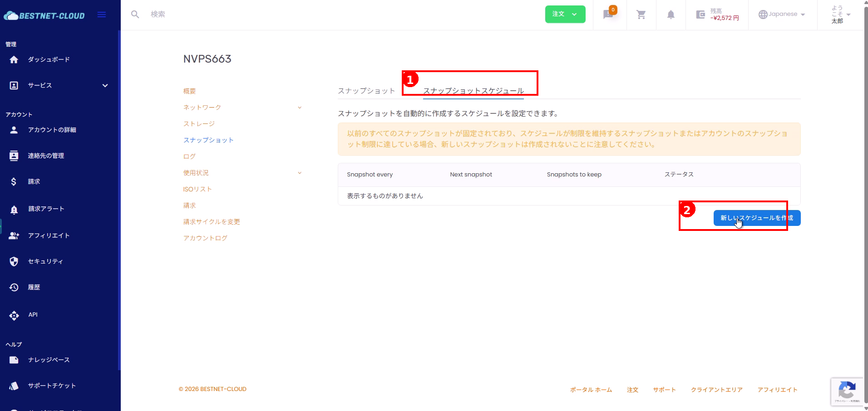Viewport: 868px width, 411px height.
Task: Click the search magnifier icon
Action: pyautogui.click(x=135, y=15)
